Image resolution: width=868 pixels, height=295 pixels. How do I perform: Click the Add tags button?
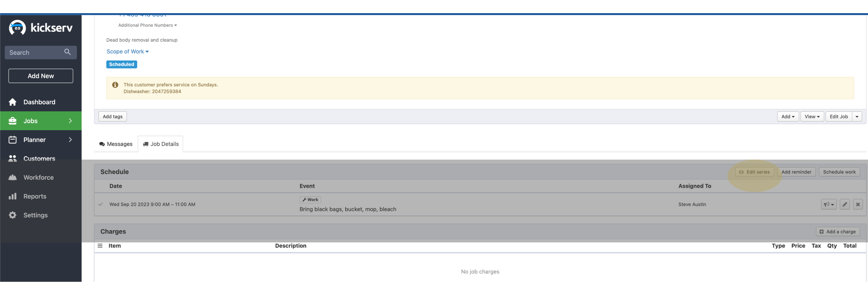[x=112, y=117]
